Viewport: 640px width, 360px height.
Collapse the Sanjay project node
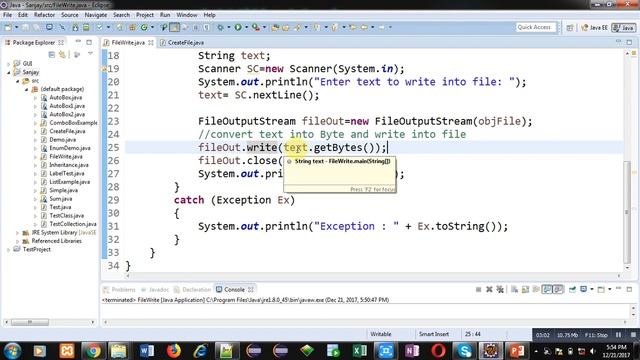pos(9,72)
